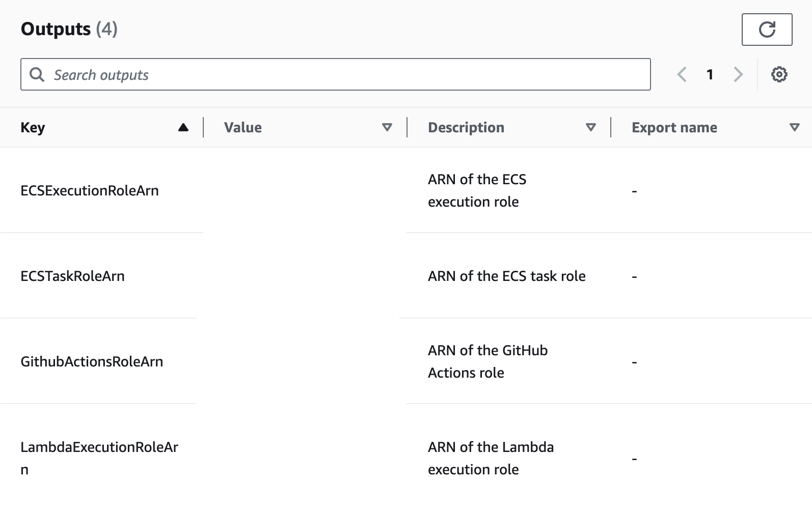Viewport: 812px width, 511px height.
Task: Click the Description column header
Action: click(x=466, y=127)
